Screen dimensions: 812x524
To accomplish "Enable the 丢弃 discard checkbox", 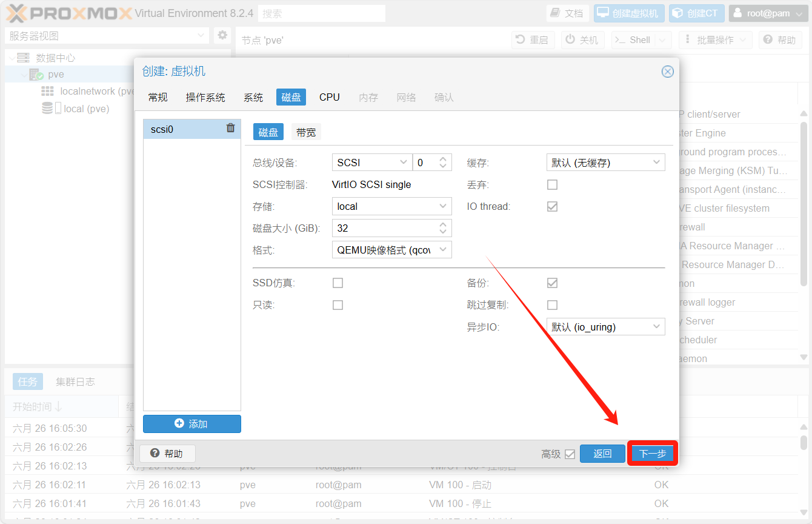I will tap(552, 185).
